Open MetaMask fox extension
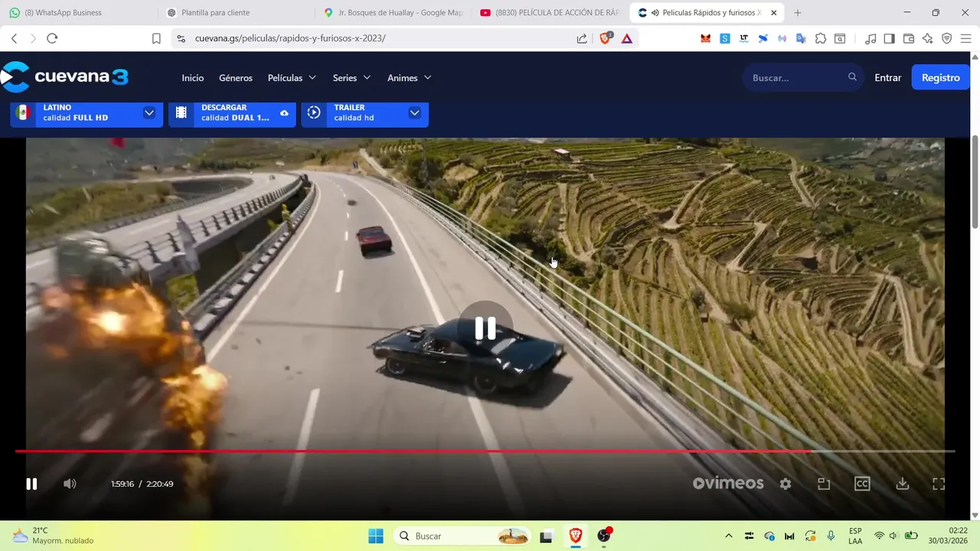Image resolution: width=980 pixels, height=551 pixels. pyautogui.click(x=706, y=38)
